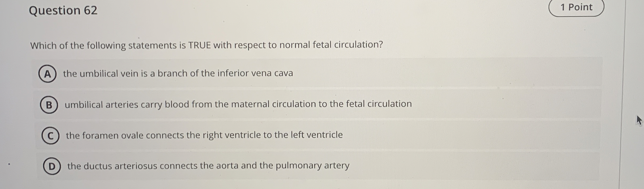
Task: Click the Question 62 heading
Action: point(63,11)
